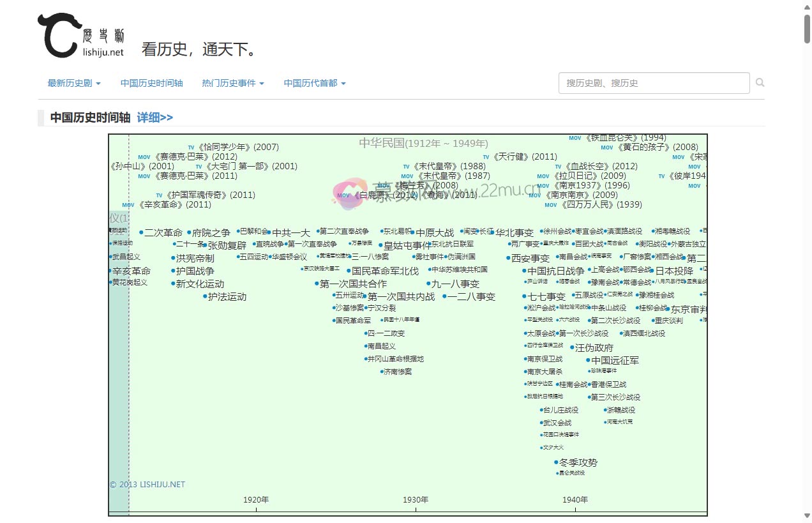
Task: Click the MOV icon beside 《南京南京》(2009)
Action: (534, 195)
